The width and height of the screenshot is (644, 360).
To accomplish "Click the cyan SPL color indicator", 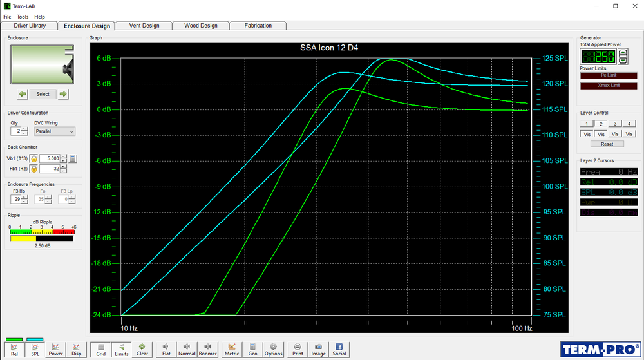I will [35, 339].
